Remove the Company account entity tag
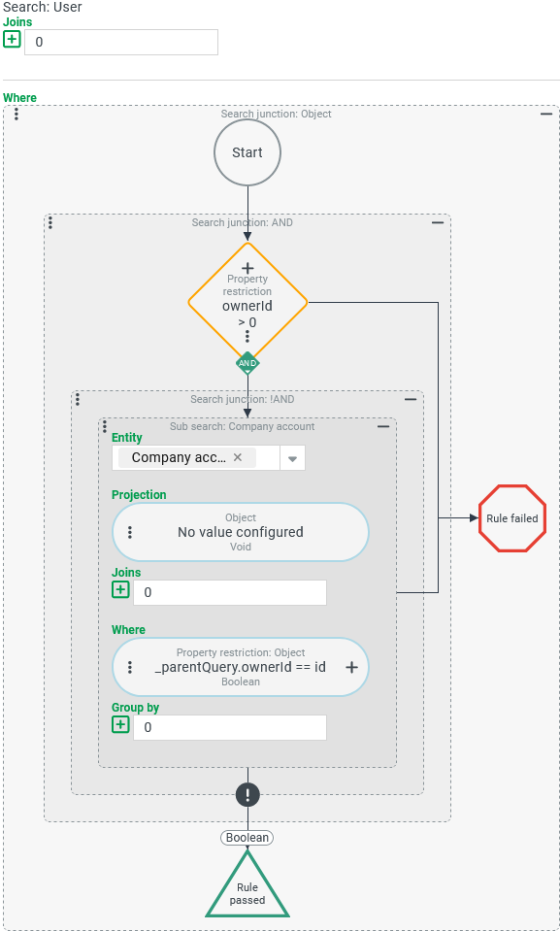Image resolution: width=560 pixels, height=931 pixels. [238, 458]
